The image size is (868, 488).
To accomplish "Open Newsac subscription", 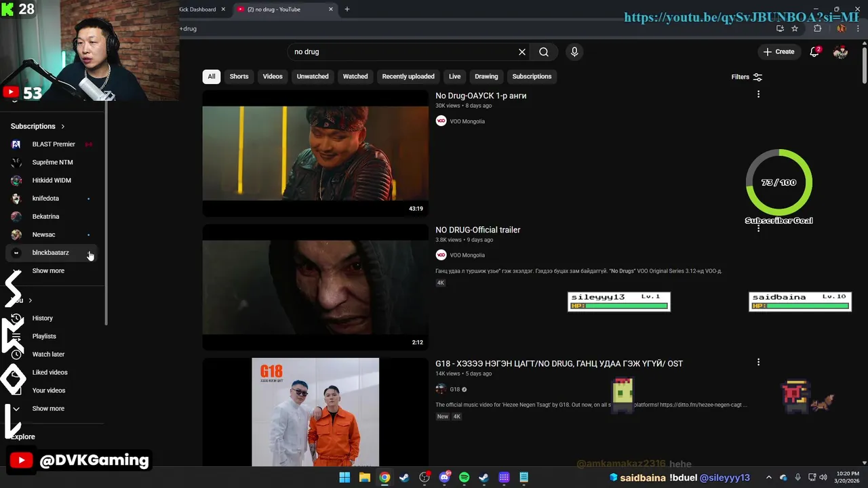I will pos(51,235).
